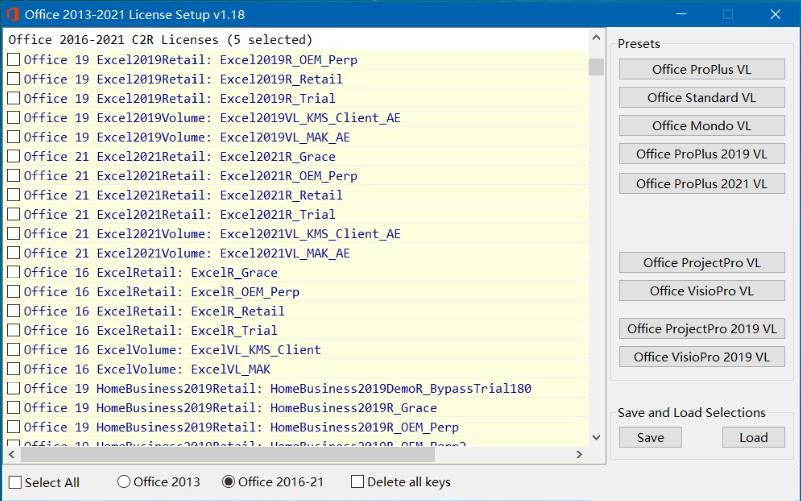Choose the Office 2016-21 radio option
The height and width of the screenshot is (501, 801).
click(229, 482)
